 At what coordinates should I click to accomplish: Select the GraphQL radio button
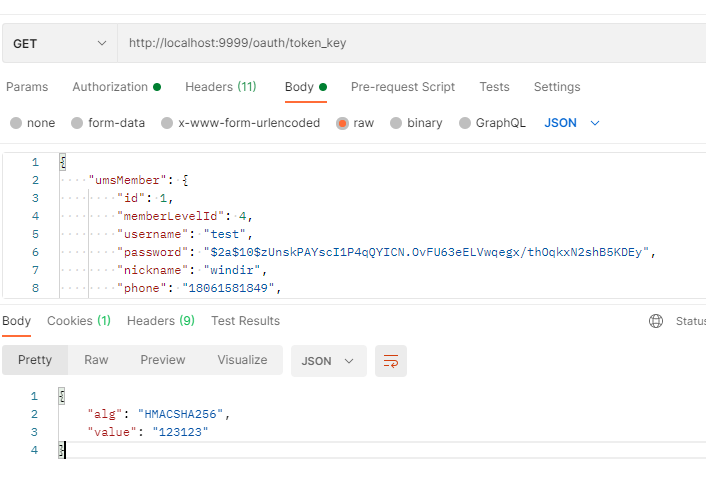click(465, 123)
